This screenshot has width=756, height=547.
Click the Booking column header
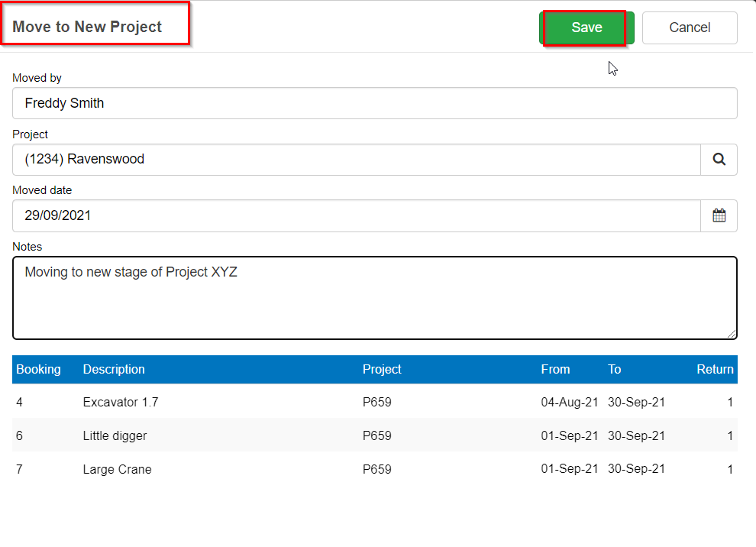point(39,370)
